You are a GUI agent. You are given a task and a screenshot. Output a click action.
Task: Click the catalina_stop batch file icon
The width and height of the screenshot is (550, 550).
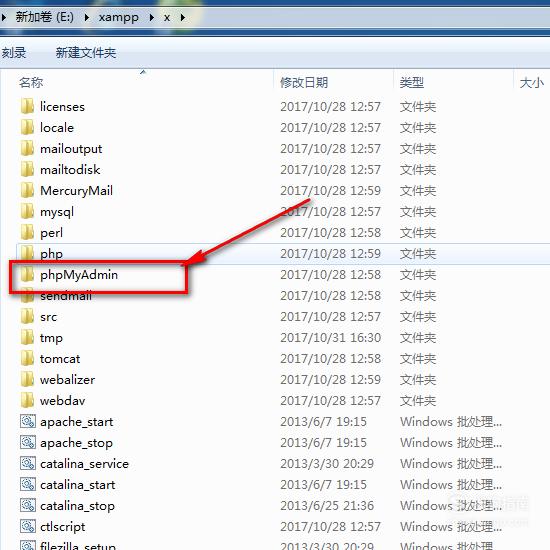(x=28, y=505)
